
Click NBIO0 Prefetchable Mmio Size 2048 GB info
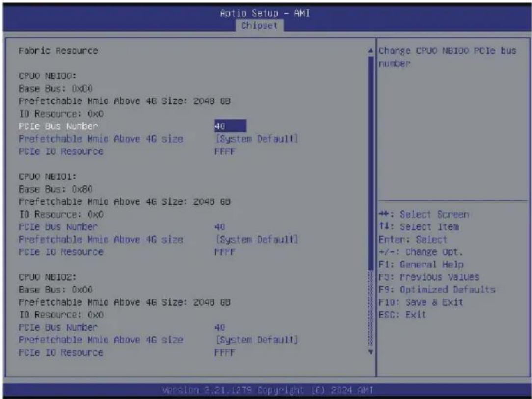pos(125,101)
